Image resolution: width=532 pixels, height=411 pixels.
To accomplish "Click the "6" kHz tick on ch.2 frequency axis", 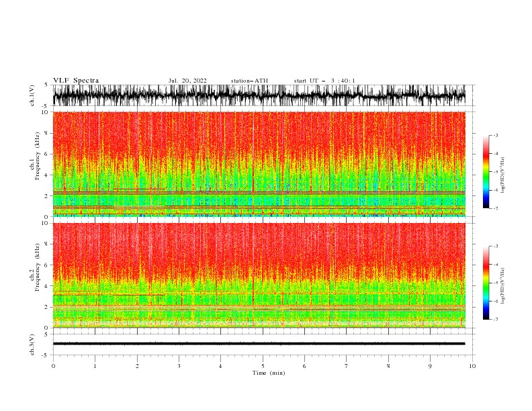I will tap(47, 265).
